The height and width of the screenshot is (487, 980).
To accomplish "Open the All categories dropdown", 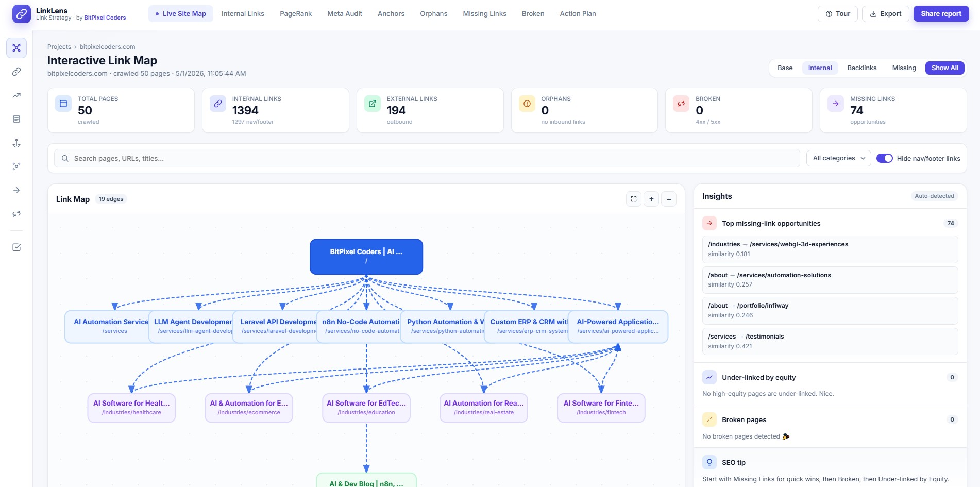I will 838,159.
